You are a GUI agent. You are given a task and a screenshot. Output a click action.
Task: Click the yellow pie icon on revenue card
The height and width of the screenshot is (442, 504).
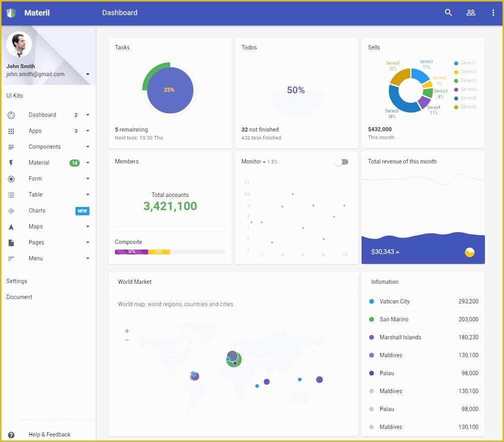click(469, 252)
